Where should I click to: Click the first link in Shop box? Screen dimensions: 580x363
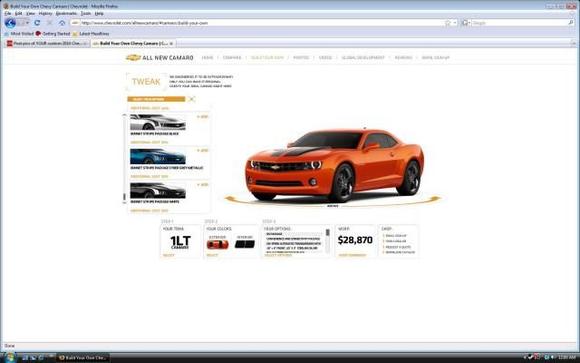coord(396,236)
